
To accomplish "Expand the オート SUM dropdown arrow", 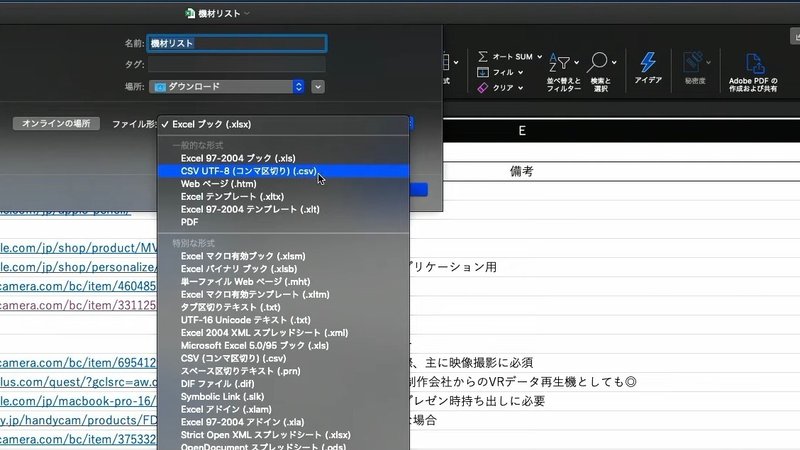I will tap(539, 57).
